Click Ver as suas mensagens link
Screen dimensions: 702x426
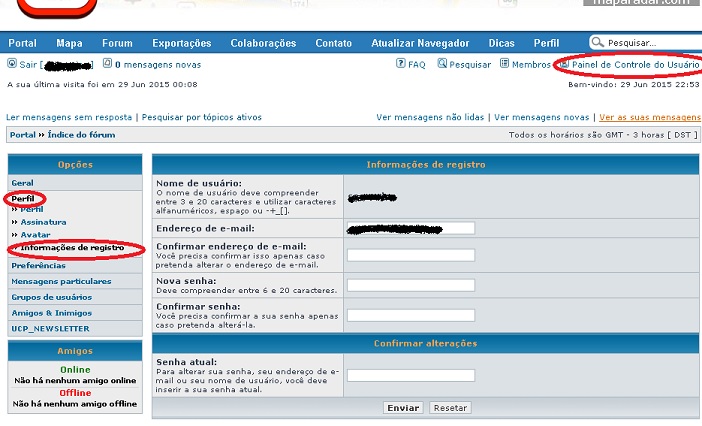point(650,117)
